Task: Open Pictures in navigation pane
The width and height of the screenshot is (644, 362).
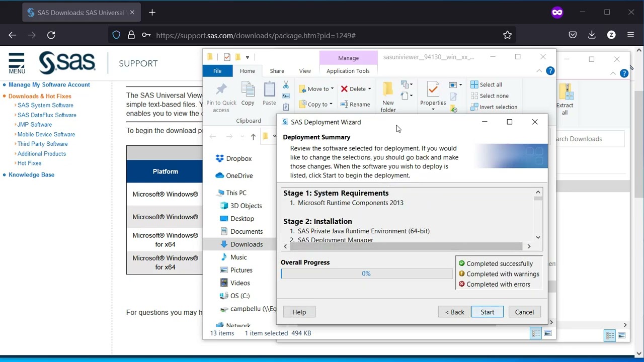Action: 236,270
